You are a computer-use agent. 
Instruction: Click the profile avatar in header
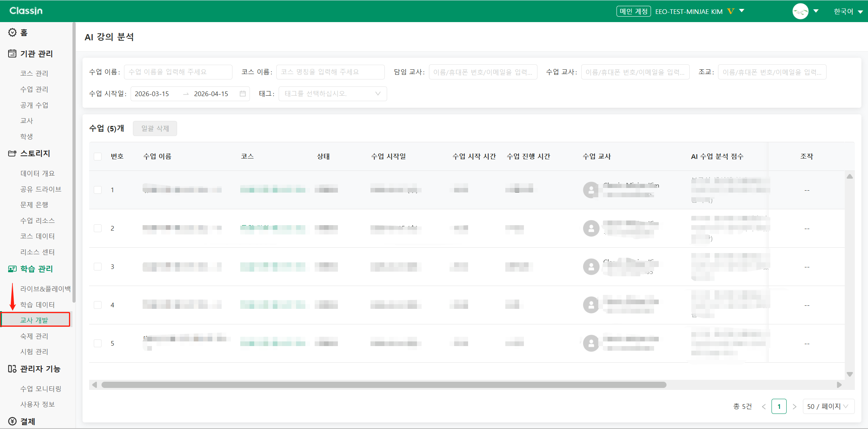pos(801,11)
